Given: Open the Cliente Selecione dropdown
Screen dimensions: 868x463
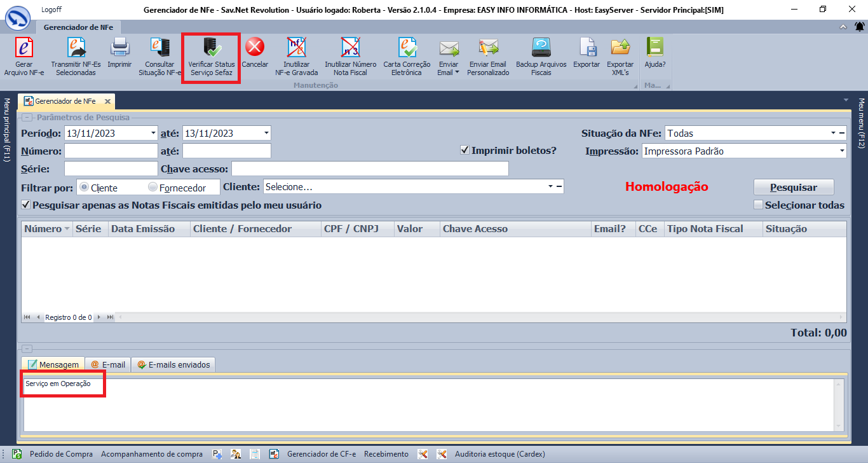Looking at the screenshot, I should 550,187.
